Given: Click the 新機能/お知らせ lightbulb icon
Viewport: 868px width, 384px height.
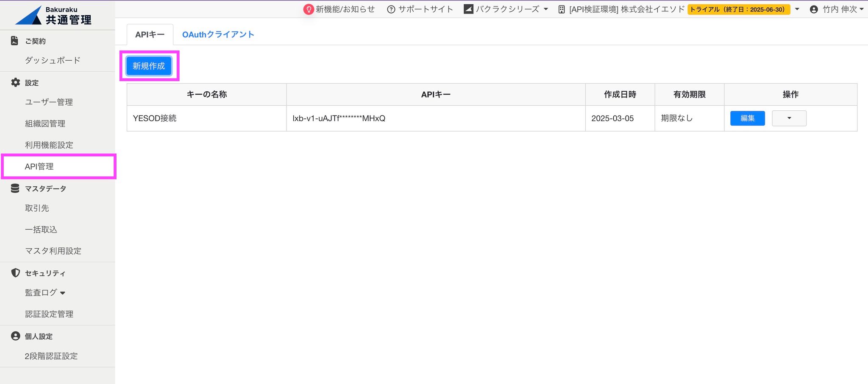Looking at the screenshot, I should click(x=309, y=8).
